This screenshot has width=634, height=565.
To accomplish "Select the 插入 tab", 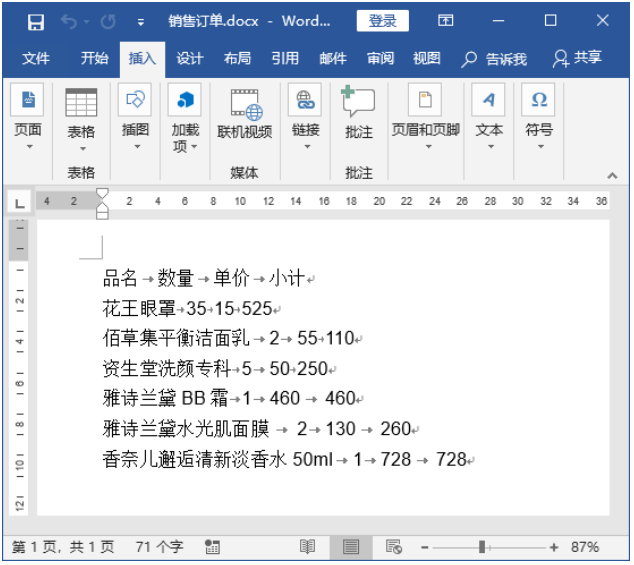I will pos(142,59).
